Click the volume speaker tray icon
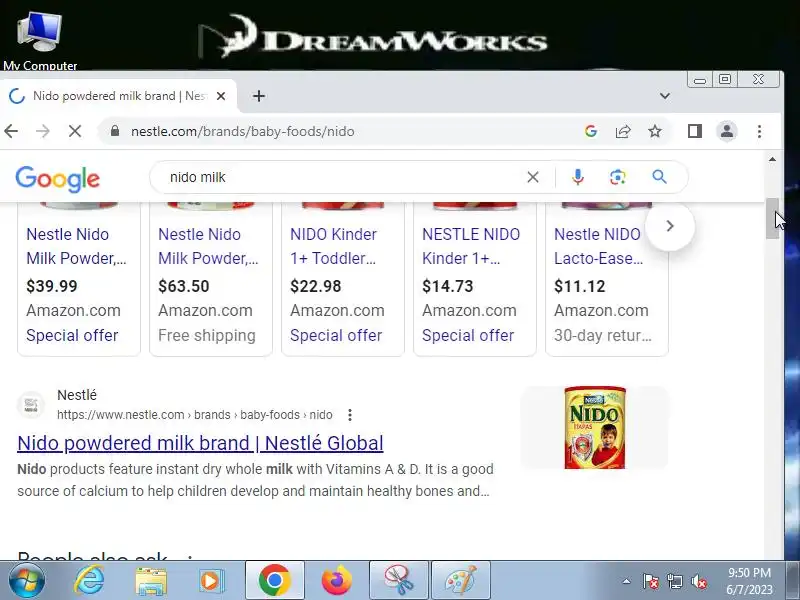Screen dimensions: 800x600 (x=698, y=581)
